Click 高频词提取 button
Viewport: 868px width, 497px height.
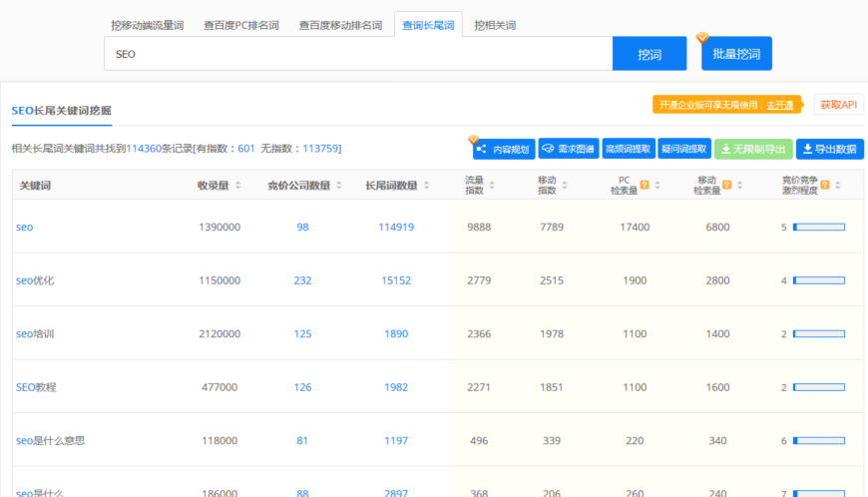[x=629, y=149]
